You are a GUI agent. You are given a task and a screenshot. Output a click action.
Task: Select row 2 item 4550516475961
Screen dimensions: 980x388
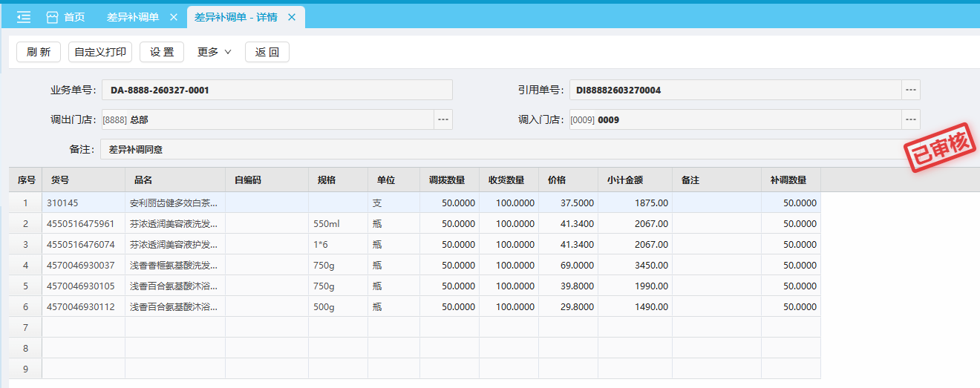pos(81,223)
